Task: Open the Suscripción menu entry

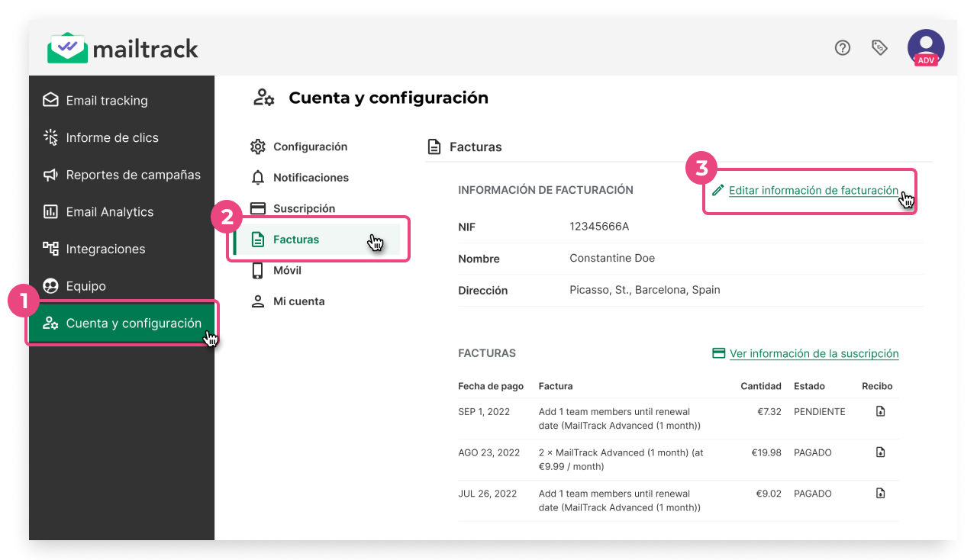Action: (x=304, y=208)
